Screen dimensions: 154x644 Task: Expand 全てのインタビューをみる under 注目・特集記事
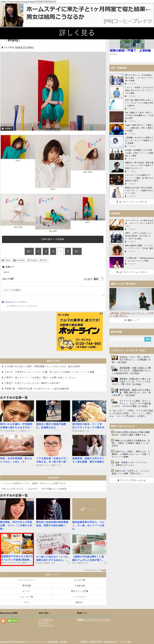131,202
